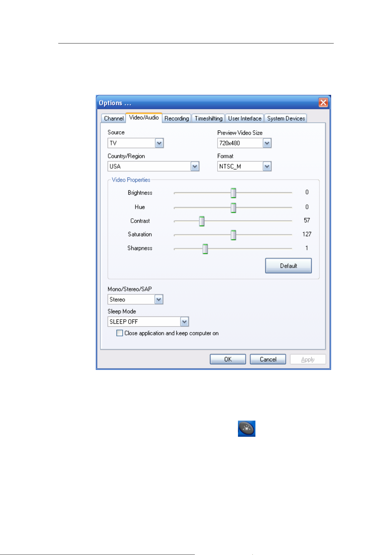Expand the Sleep Mode dropdown
Viewport: 392px width, 555px height.
pos(148,321)
